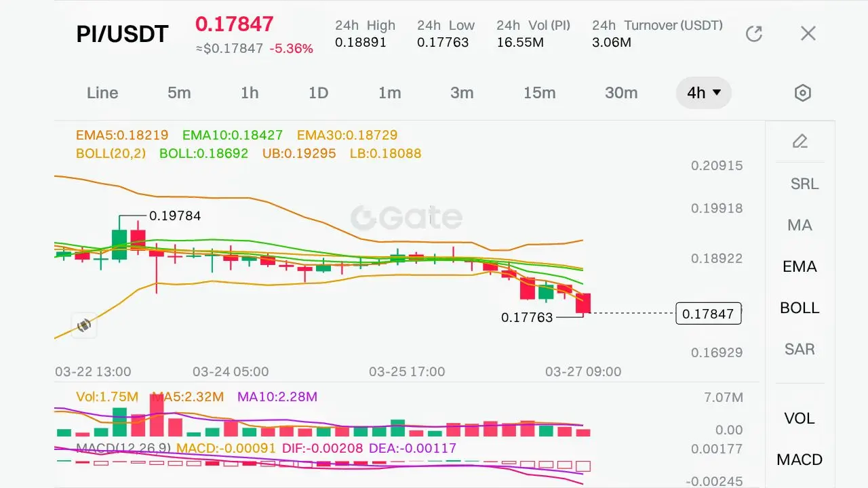Click the 24h Vol value 16.55M
Screen dimensions: 868x488
pyautogui.click(x=520, y=42)
